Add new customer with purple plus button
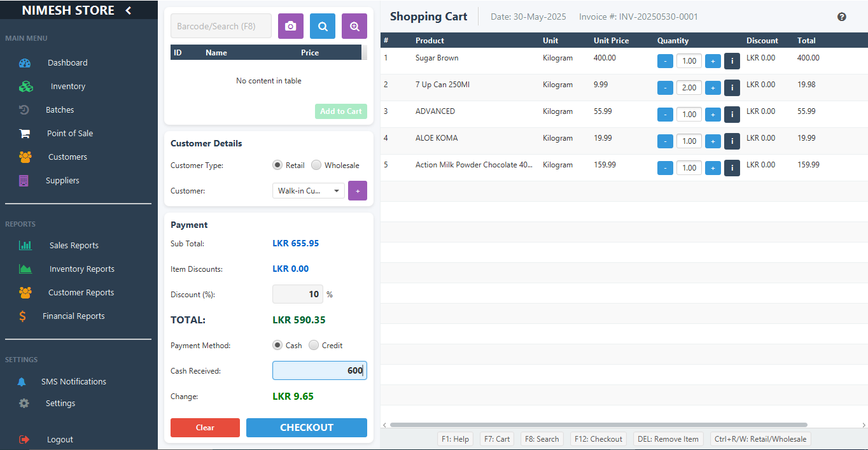This screenshot has height=450, width=868. tap(358, 191)
